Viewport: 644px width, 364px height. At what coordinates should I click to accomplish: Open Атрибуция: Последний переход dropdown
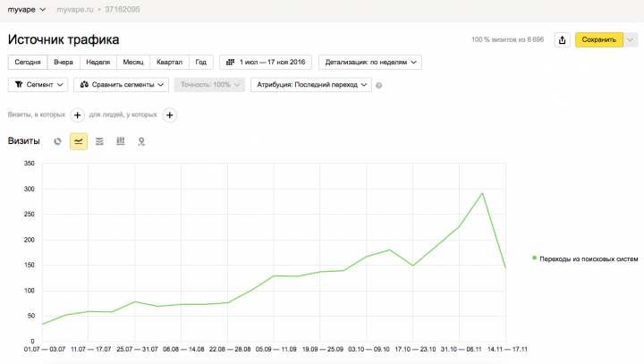(311, 85)
